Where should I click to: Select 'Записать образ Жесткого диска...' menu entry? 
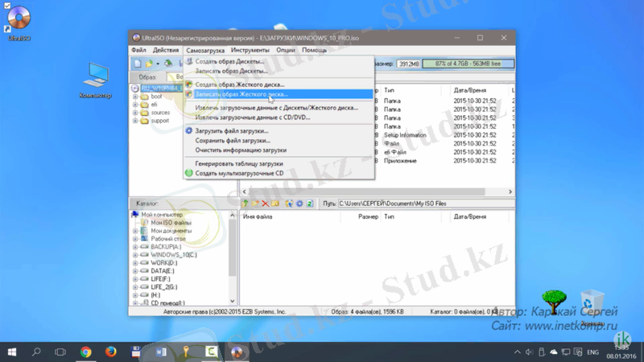pyautogui.click(x=242, y=94)
